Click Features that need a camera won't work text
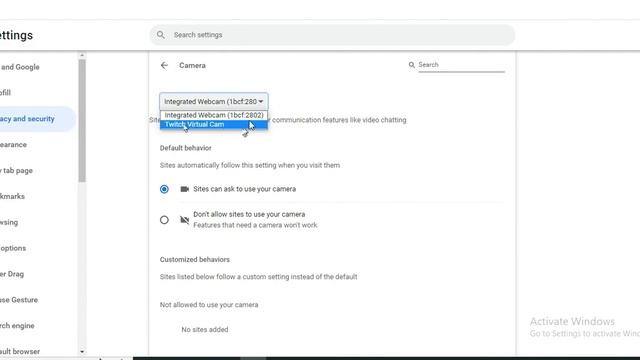The image size is (640, 360). [255, 225]
